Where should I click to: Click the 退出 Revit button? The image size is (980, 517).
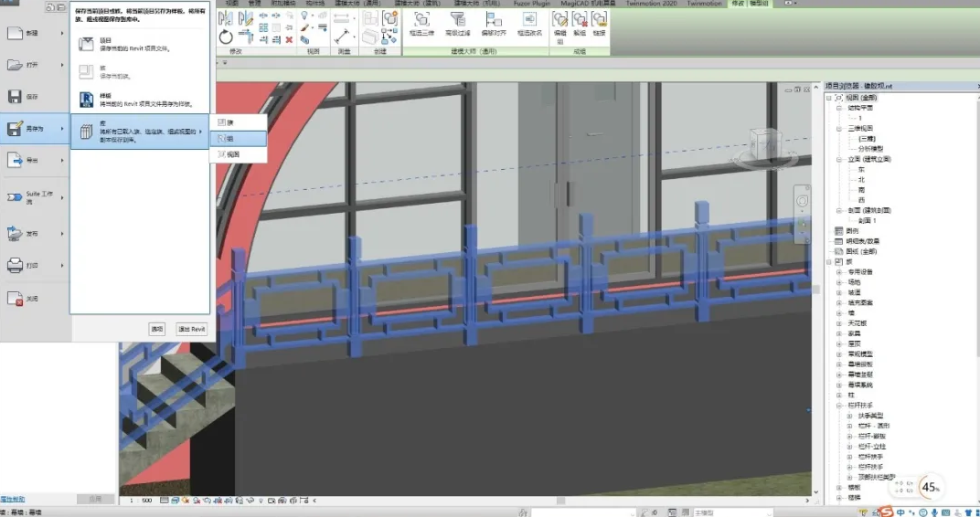pos(192,329)
